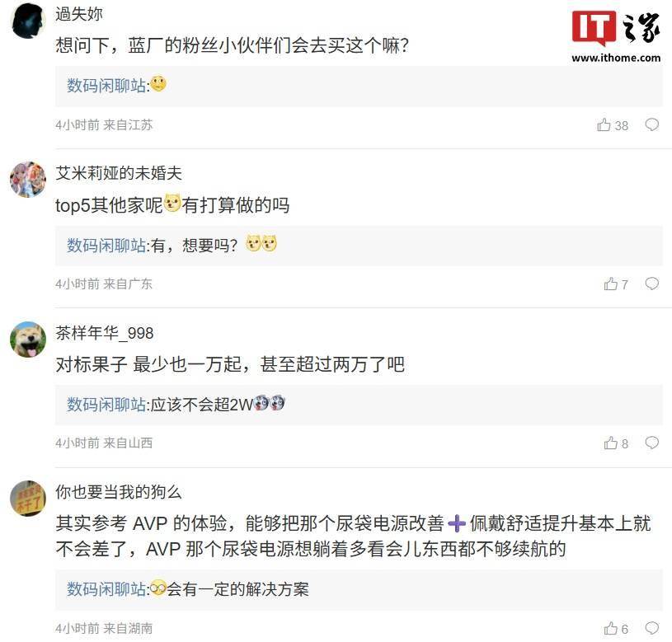Click the IT之家 logo watermark
Image resolution: width=672 pixels, height=642 pixels.
(x=616, y=36)
